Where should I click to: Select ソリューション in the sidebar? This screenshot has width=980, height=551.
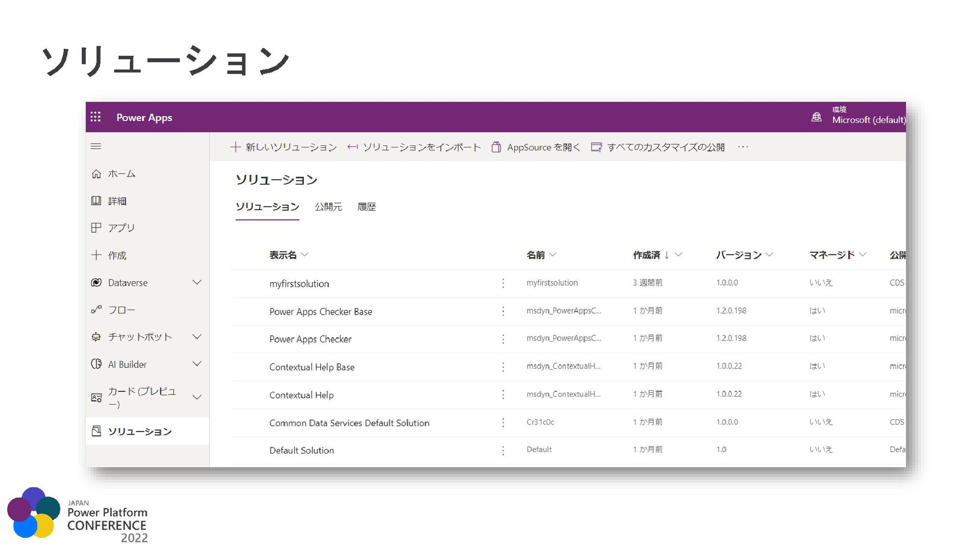pyautogui.click(x=147, y=431)
